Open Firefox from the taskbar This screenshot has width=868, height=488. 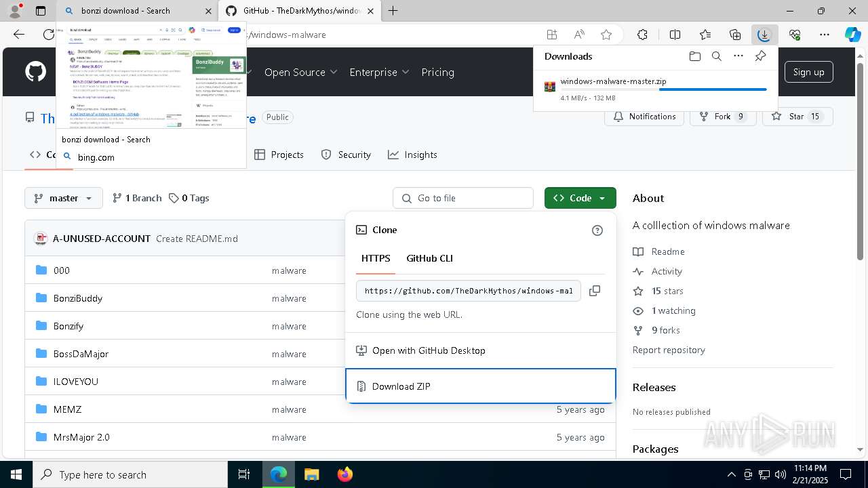pyautogui.click(x=344, y=474)
